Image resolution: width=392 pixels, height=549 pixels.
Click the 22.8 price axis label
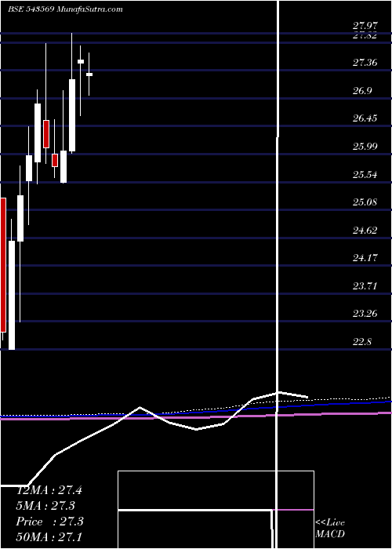coord(362,341)
